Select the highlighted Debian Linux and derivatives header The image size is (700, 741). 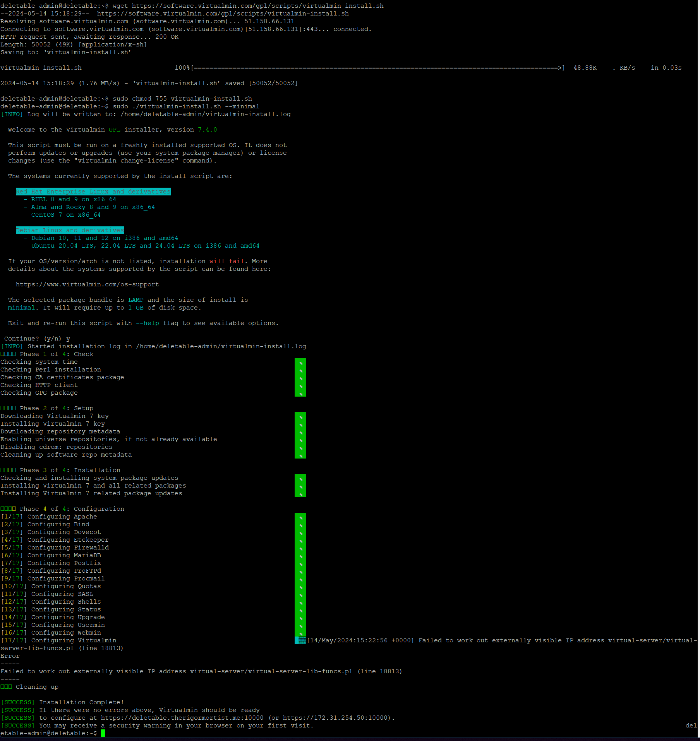click(x=70, y=230)
